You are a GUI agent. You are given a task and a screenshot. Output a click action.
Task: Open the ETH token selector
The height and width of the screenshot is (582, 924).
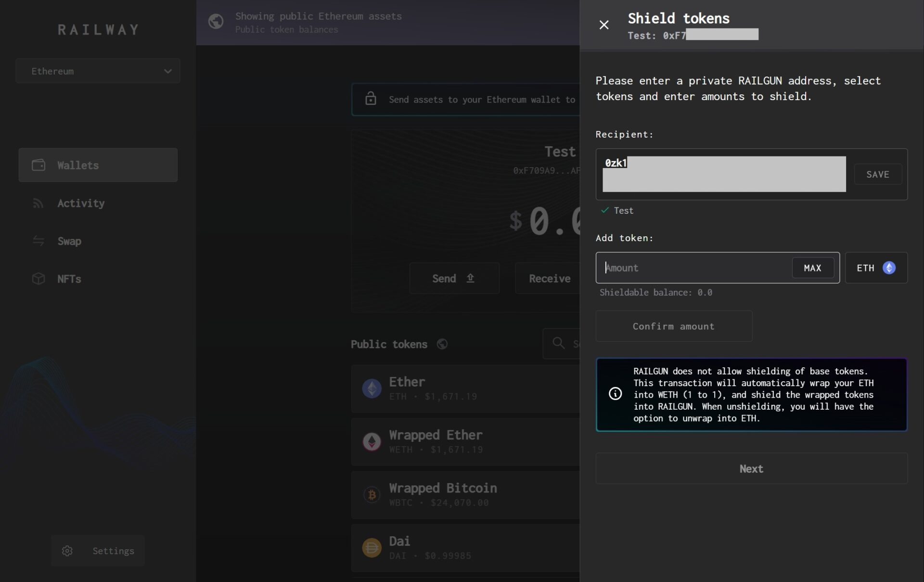[876, 268]
